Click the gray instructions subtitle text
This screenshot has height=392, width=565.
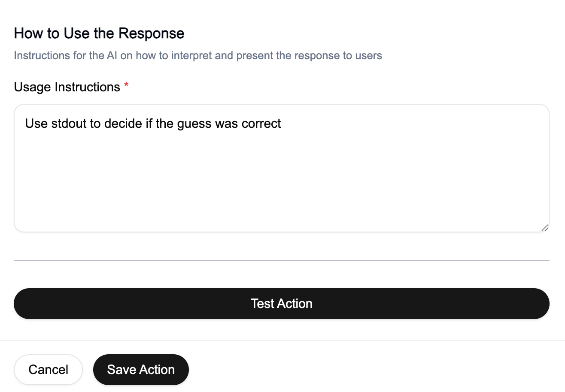(198, 55)
